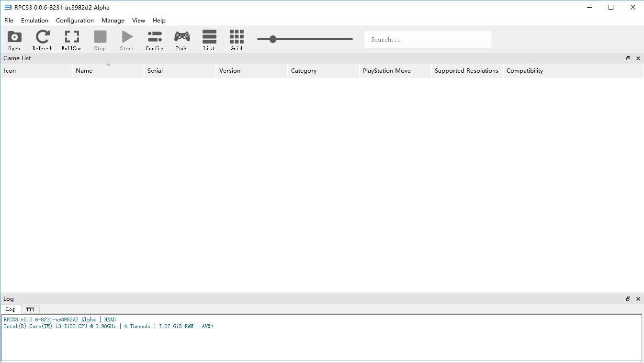Open the Configuration menu
This screenshot has width=644, height=363.
pyautogui.click(x=75, y=20)
